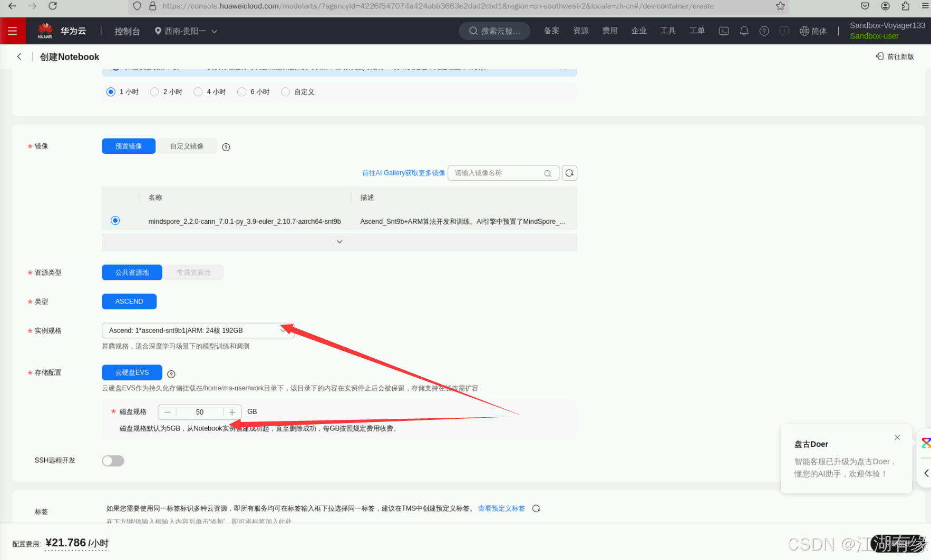Click the disk size value field showing 50

click(200, 412)
